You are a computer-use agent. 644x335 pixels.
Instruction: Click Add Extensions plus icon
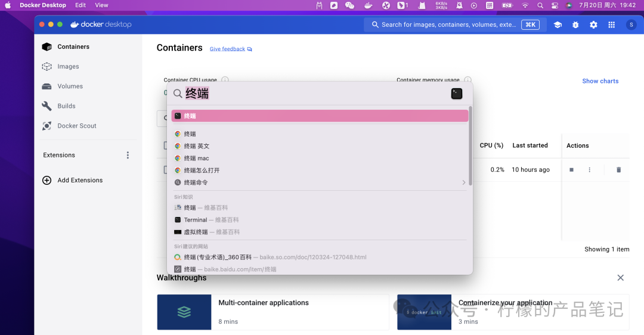tap(47, 180)
